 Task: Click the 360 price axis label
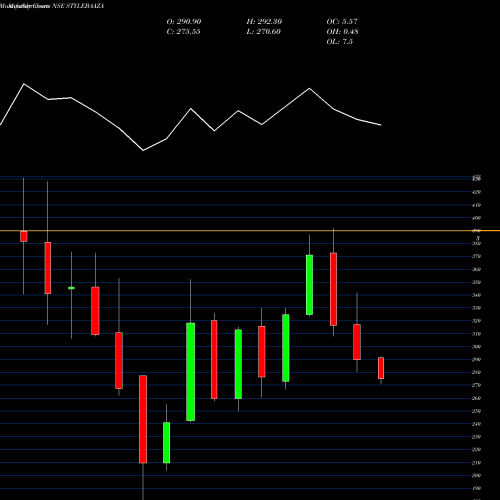tap(477, 269)
